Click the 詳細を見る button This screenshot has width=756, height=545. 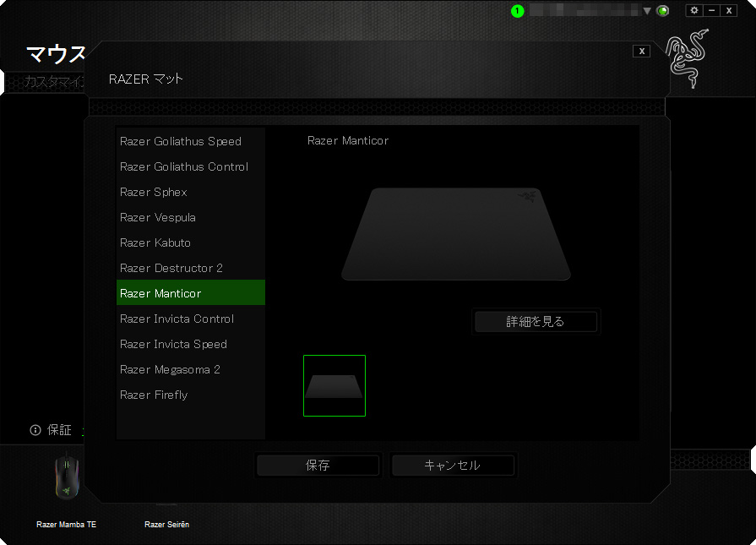pyautogui.click(x=536, y=321)
